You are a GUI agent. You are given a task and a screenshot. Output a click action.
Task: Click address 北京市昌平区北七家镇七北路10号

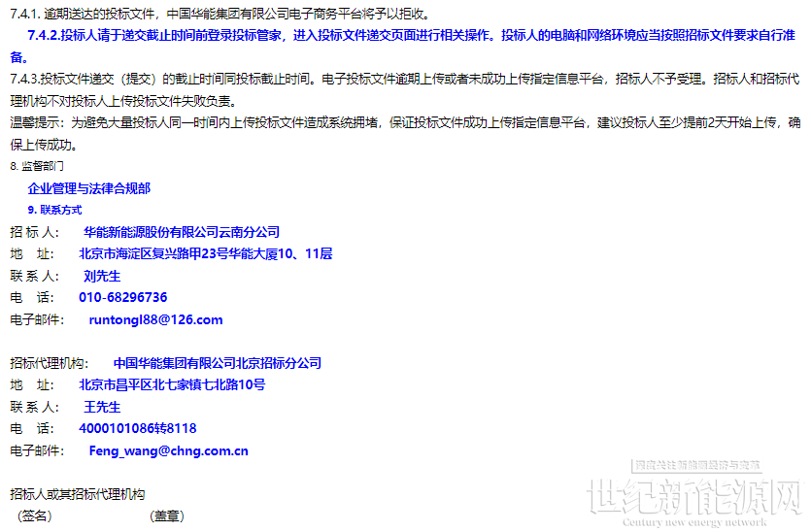172,384
